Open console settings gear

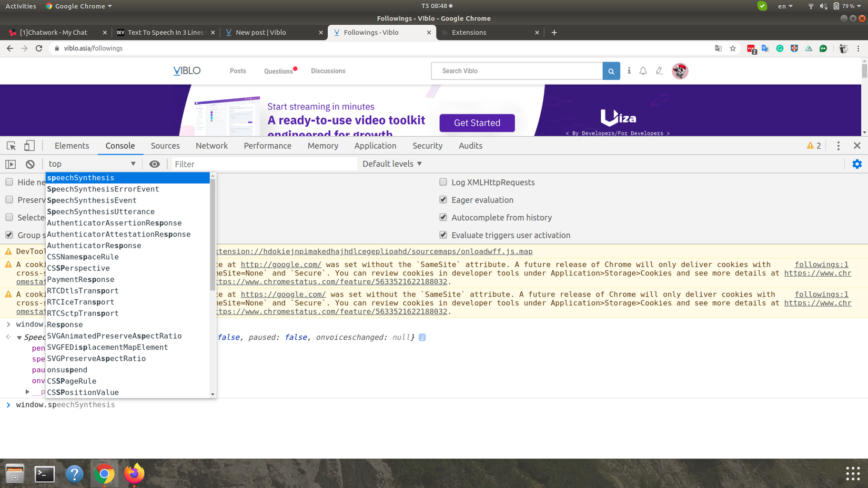(x=857, y=164)
